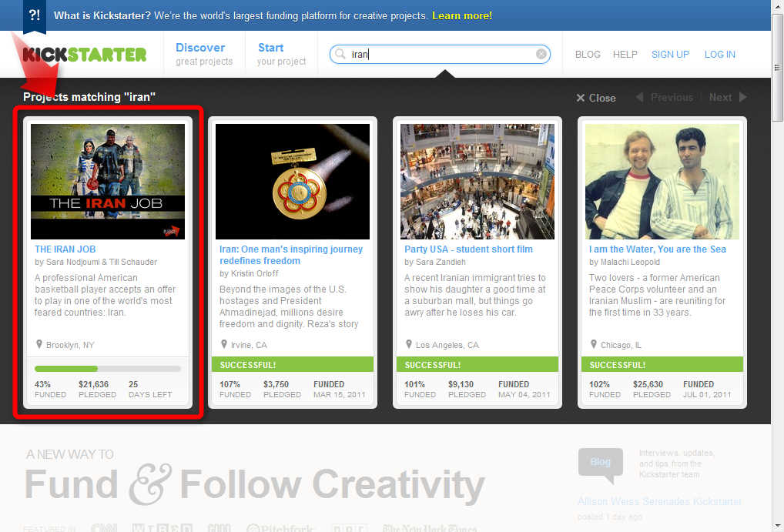Clear the search field with the X icon
Screen dimensions: 784x532
(x=541, y=53)
